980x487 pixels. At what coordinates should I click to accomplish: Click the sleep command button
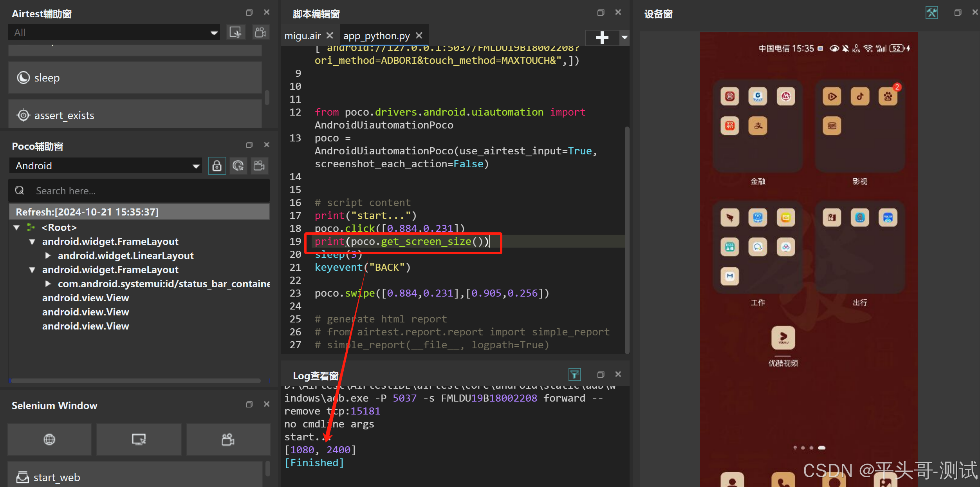click(x=135, y=78)
